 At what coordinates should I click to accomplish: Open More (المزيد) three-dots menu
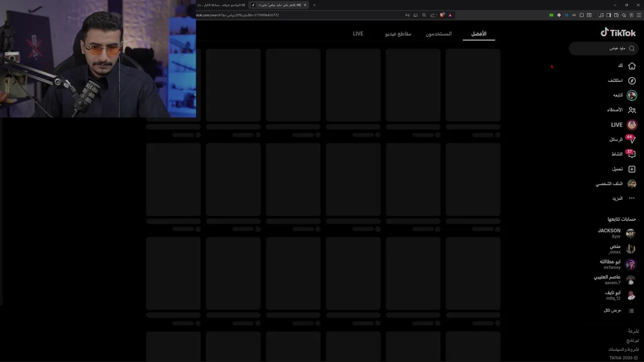(632, 198)
